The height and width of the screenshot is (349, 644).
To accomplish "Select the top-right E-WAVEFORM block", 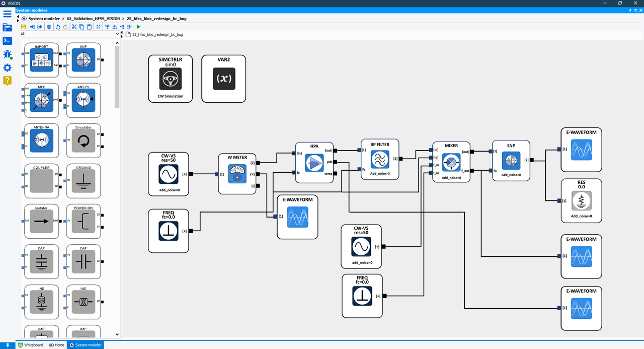I will click(582, 150).
